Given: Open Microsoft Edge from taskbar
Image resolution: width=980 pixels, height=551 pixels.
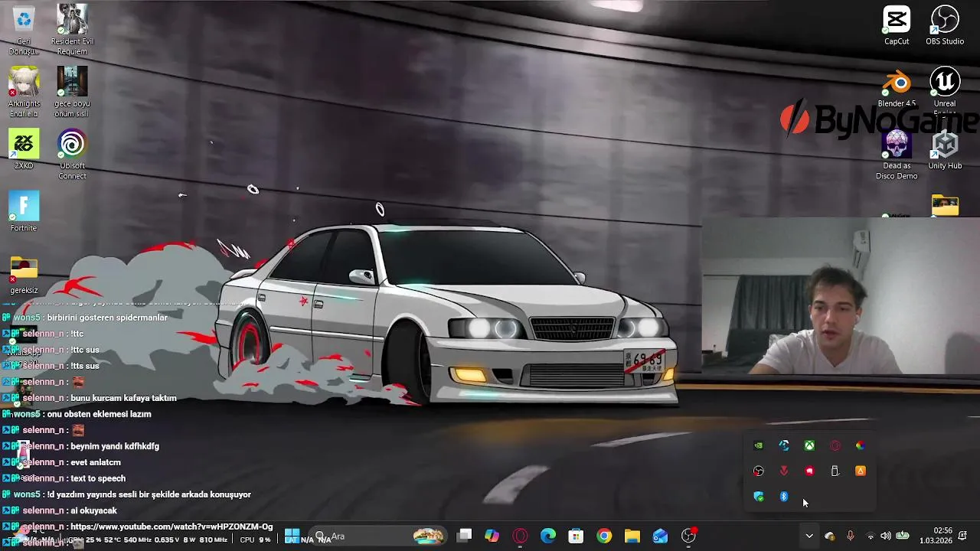Looking at the screenshot, I should (x=548, y=536).
